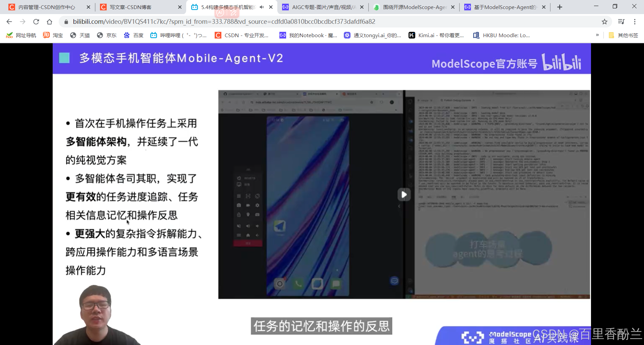Open 我的Notebook · 魔 bookmark
The image size is (644, 345).
click(309, 35)
